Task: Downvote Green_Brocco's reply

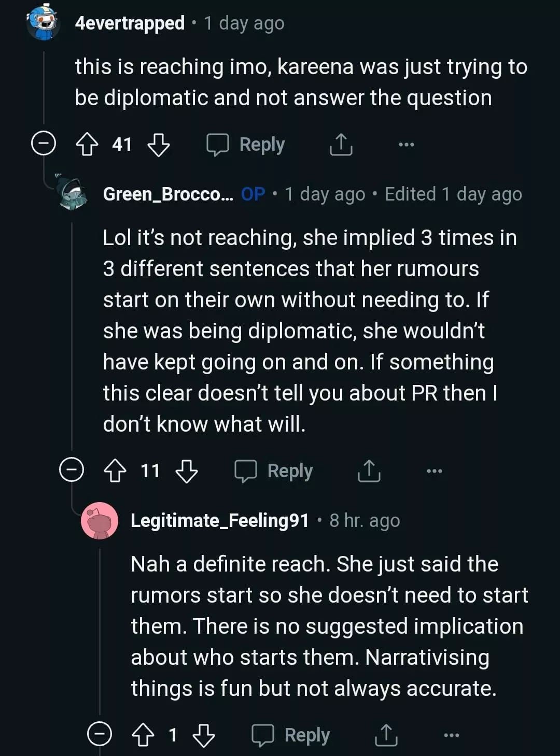Action: click(187, 471)
